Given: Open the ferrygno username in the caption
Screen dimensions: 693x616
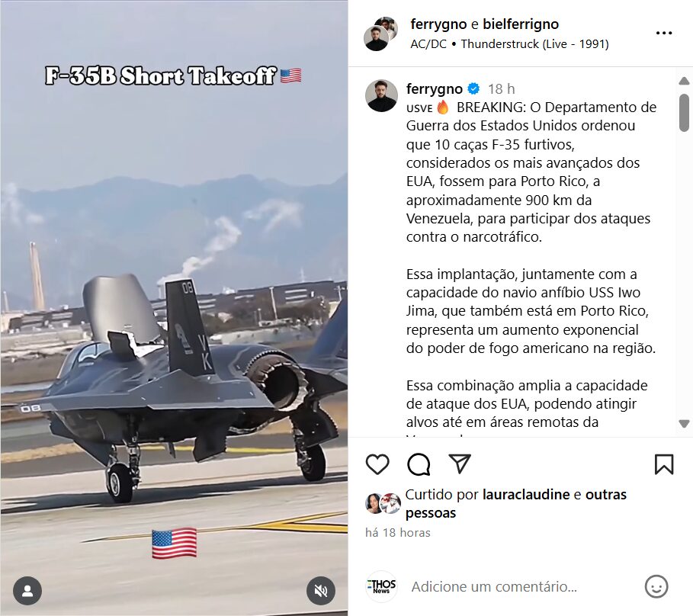Looking at the screenshot, I should click(434, 89).
